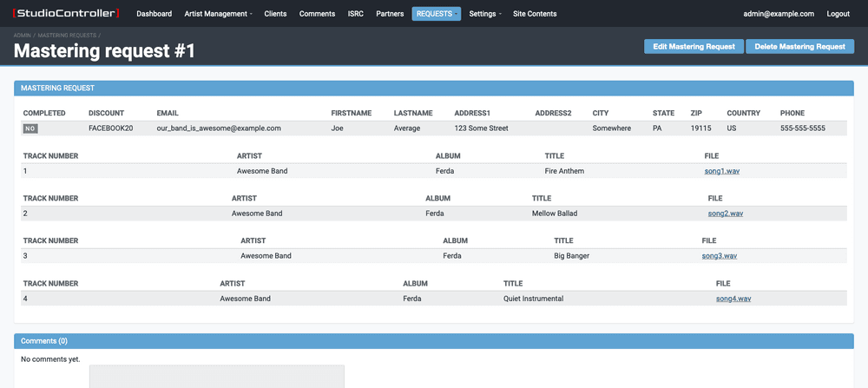Screen dimensions: 868x388
Task: Open the Site Contents page
Action: 535,14
